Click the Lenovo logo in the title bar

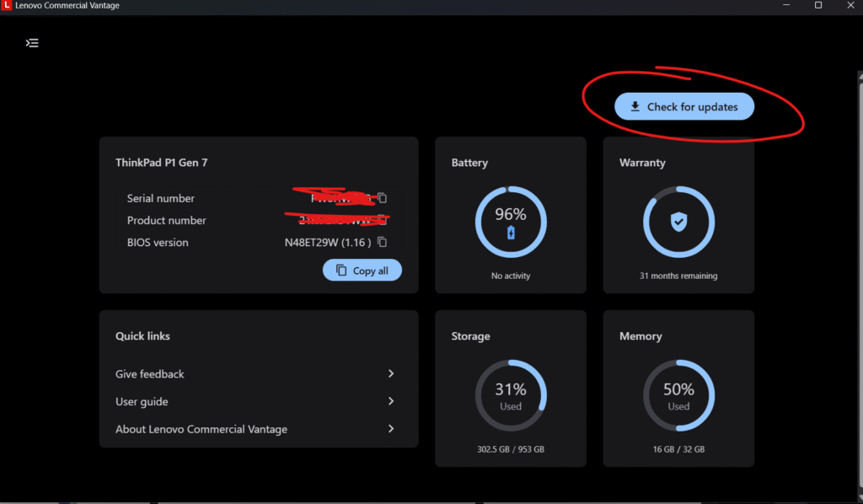tap(7, 6)
